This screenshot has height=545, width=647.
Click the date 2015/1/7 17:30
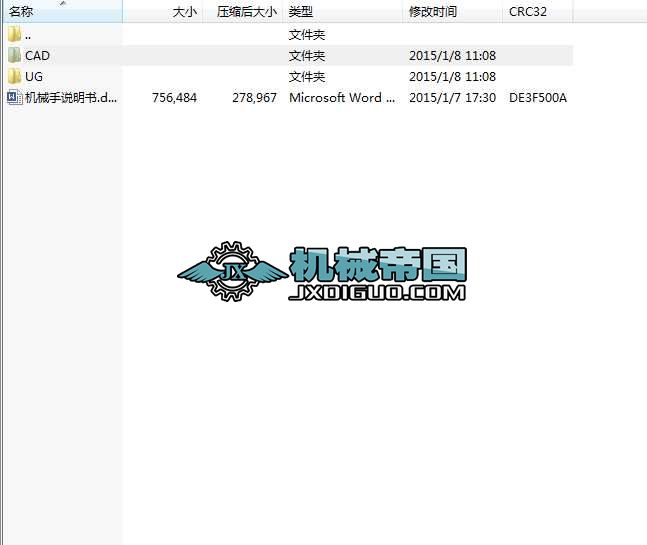pyautogui.click(x=452, y=98)
